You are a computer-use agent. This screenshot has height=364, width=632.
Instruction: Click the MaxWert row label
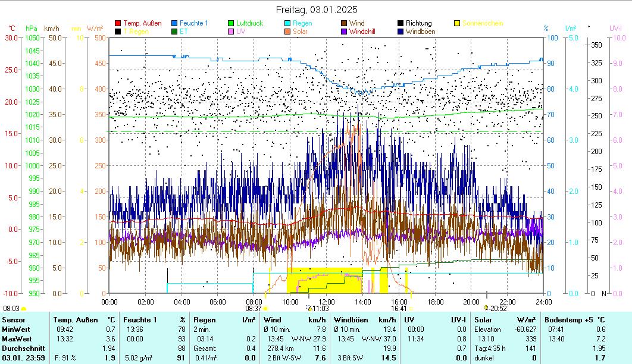pos(16,338)
